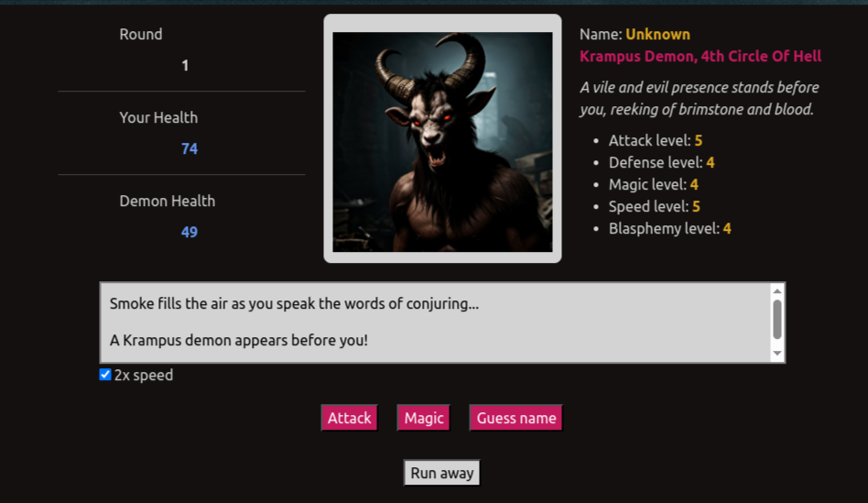This screenshot has width=868, height=503.
Task: Click the Krampus demon portrait image
Action: pyautogui.click(x=442, y=142)
